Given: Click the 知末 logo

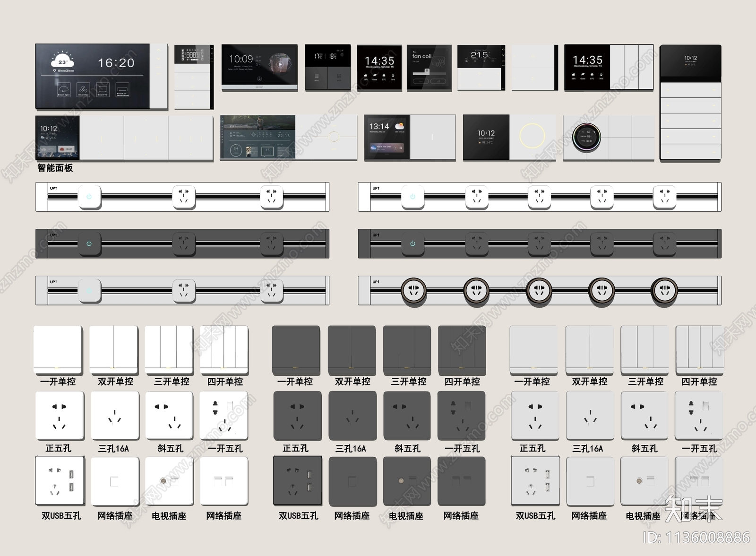Looking at the screenshot, I should pos(694,510).
